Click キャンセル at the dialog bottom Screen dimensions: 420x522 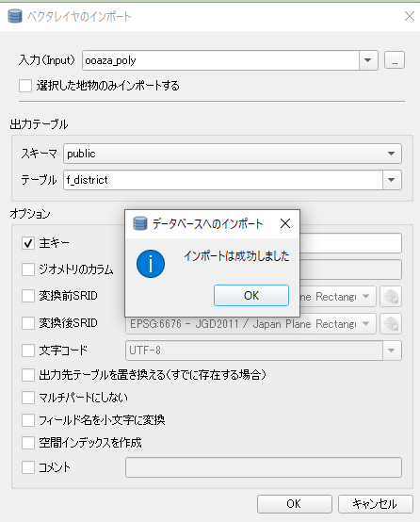375,504
